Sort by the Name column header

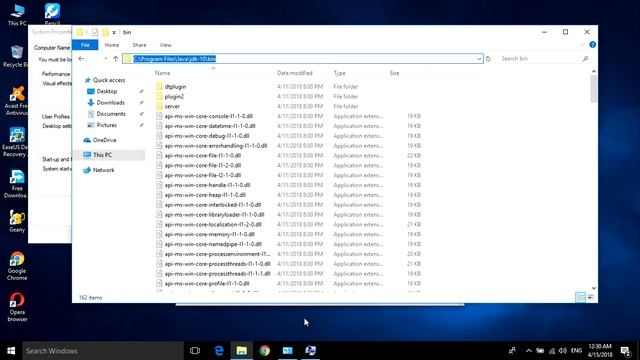[x=162, y=73]
